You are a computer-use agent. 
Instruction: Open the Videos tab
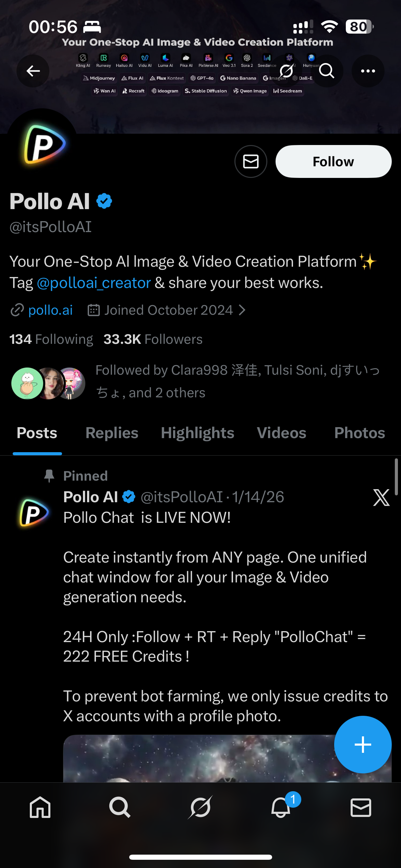pyautogui.click(x=281, y=433)
